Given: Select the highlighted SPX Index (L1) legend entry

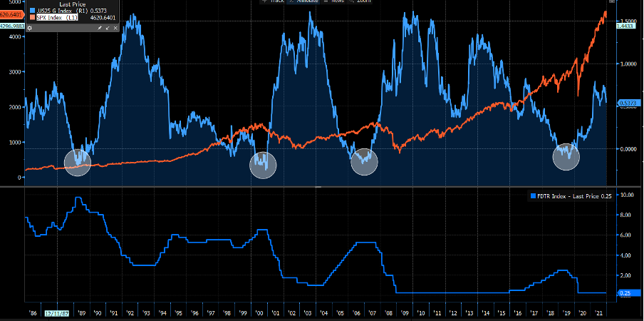Looking at the screenshot, I should [x=56, y=18].
